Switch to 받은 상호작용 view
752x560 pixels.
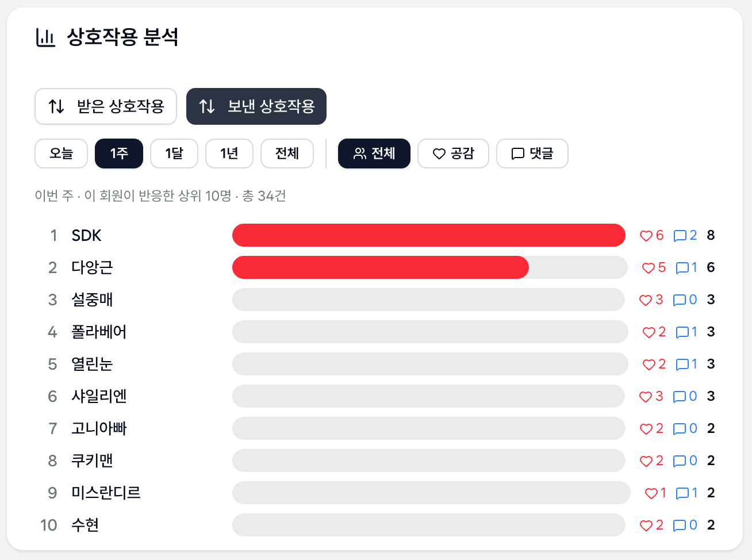(x=106, y=106)
